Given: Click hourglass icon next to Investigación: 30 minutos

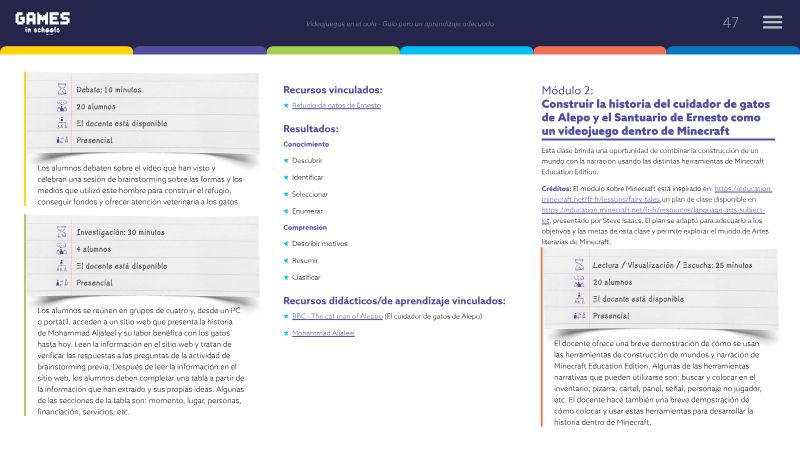Looking at the screenshot, I should click(62, 232).
